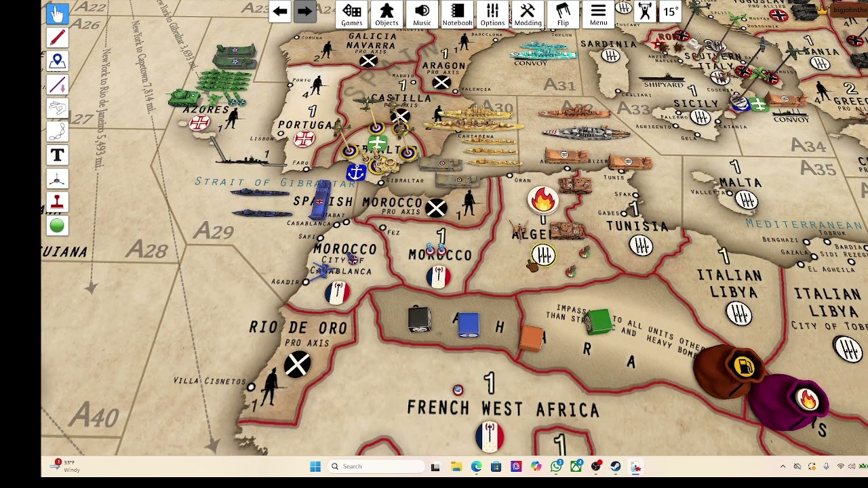Click the French flag roundel in Morocco

(439, 276)
